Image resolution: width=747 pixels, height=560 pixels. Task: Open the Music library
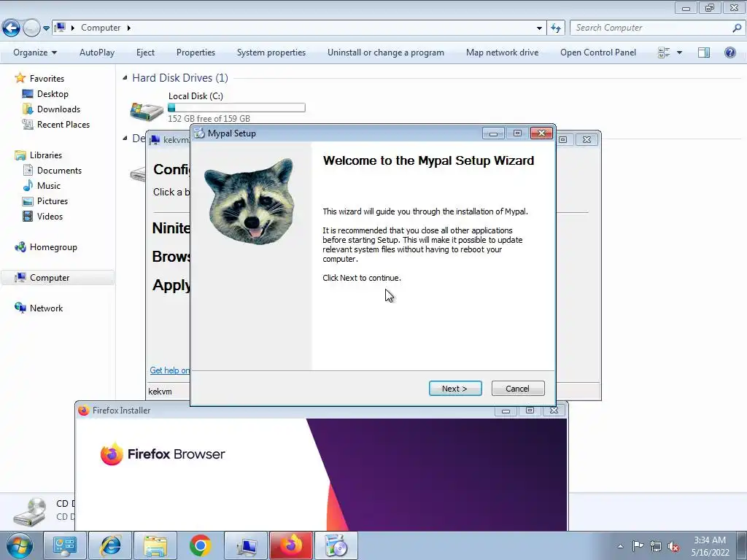(49, 186)
